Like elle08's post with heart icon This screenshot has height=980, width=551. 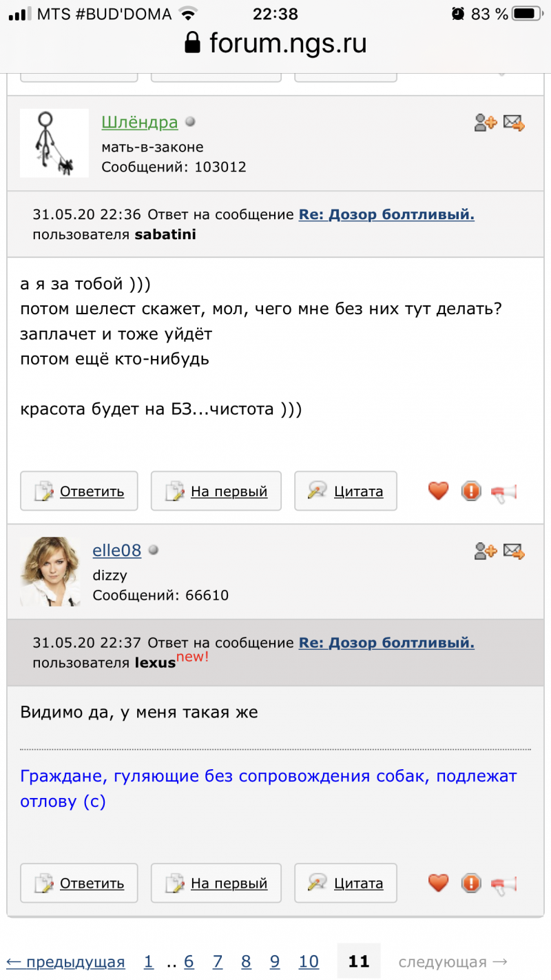coord(438,883)
